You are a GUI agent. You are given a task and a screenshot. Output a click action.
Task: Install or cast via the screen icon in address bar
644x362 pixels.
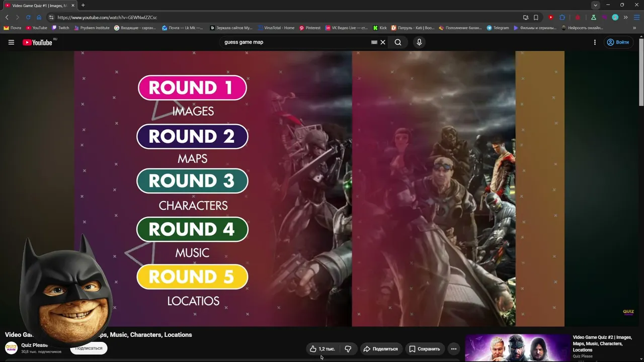click(x=525, y=17)
